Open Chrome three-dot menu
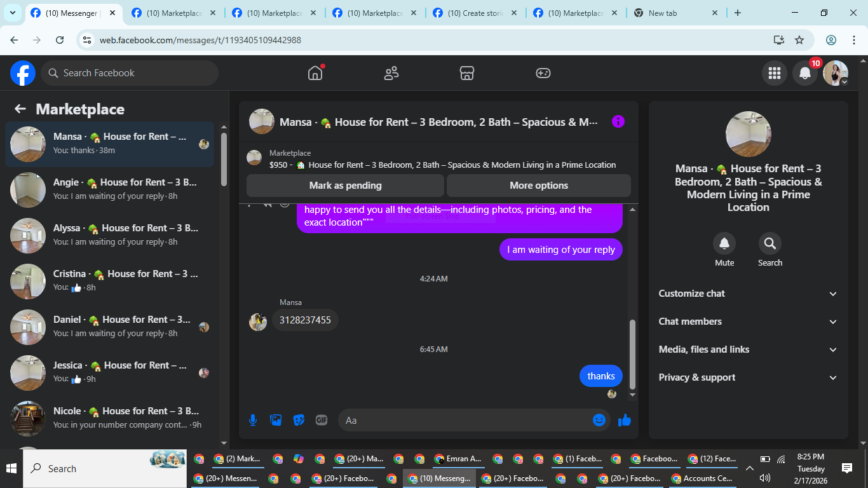 point(854,40)
